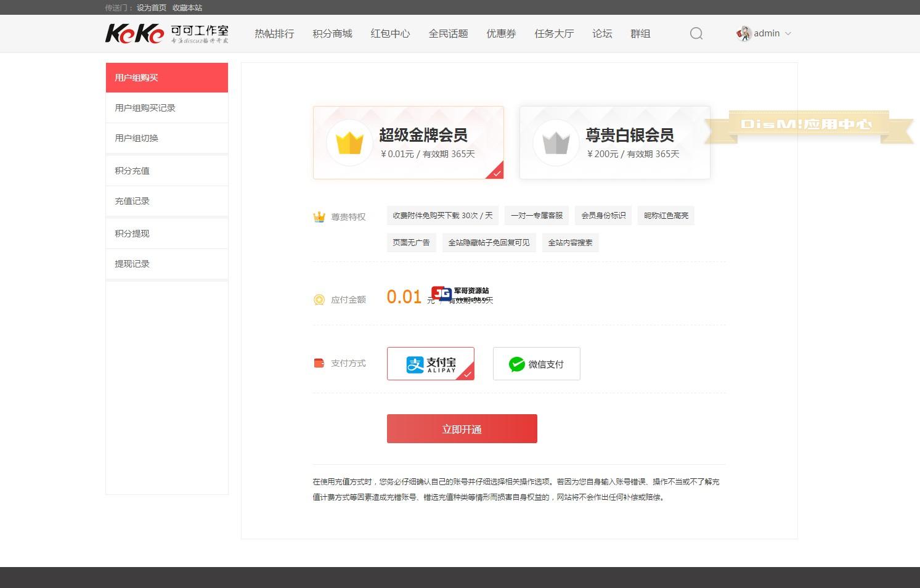Open the 红包中心 navigation menu

pos(389,34)
